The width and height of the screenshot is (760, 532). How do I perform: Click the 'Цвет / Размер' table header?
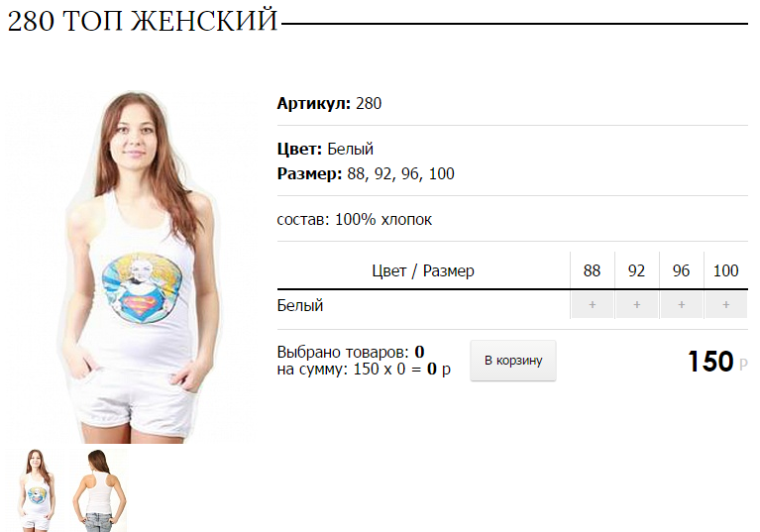(423, 270)
